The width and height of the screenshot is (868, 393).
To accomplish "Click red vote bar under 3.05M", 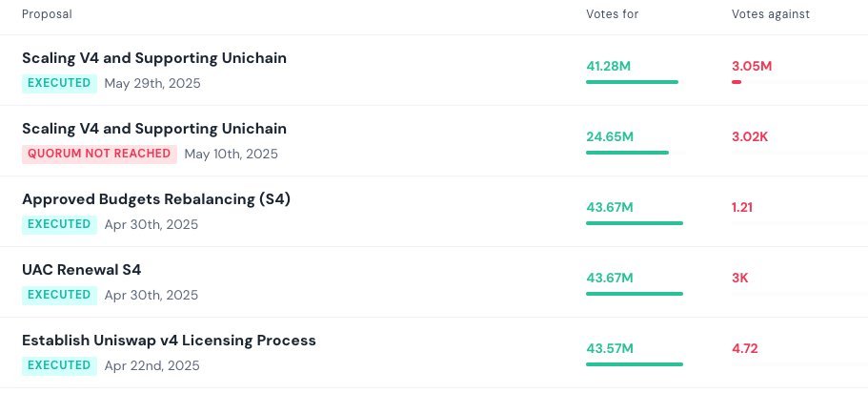I will pos(737,82).
